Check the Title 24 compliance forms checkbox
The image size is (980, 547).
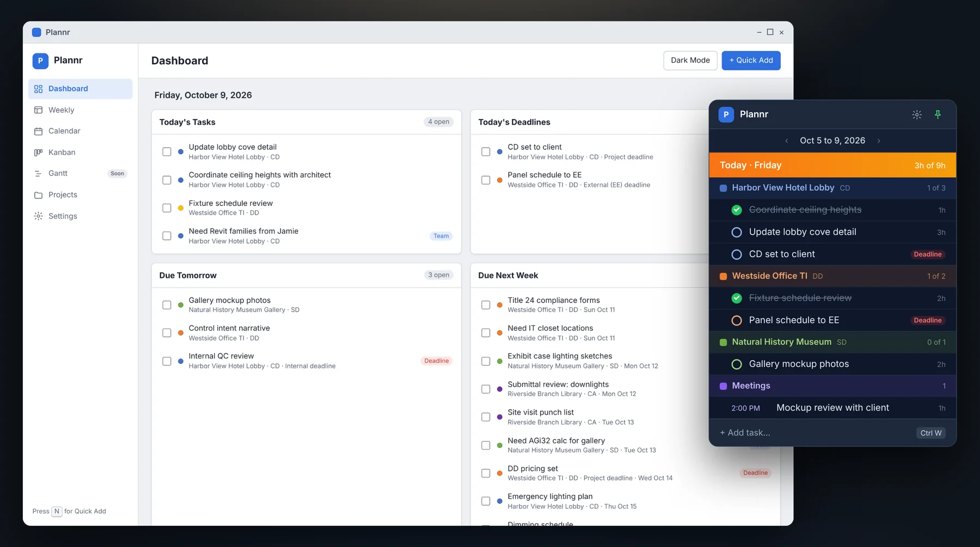(486, 305)
